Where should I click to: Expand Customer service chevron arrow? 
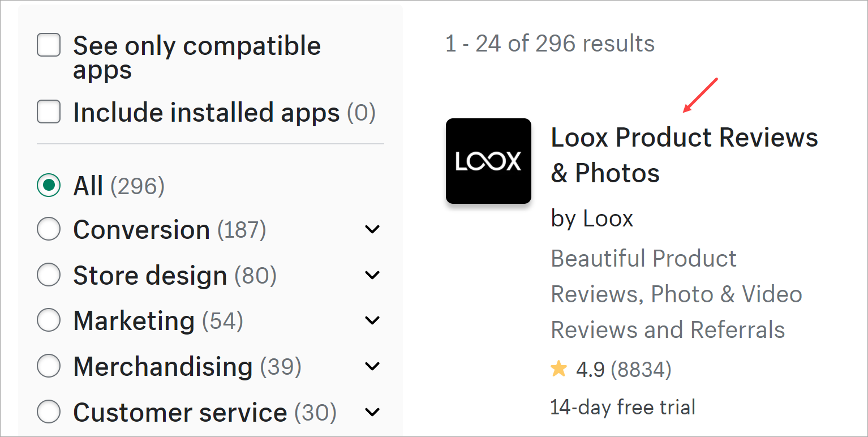coord(372,412)
